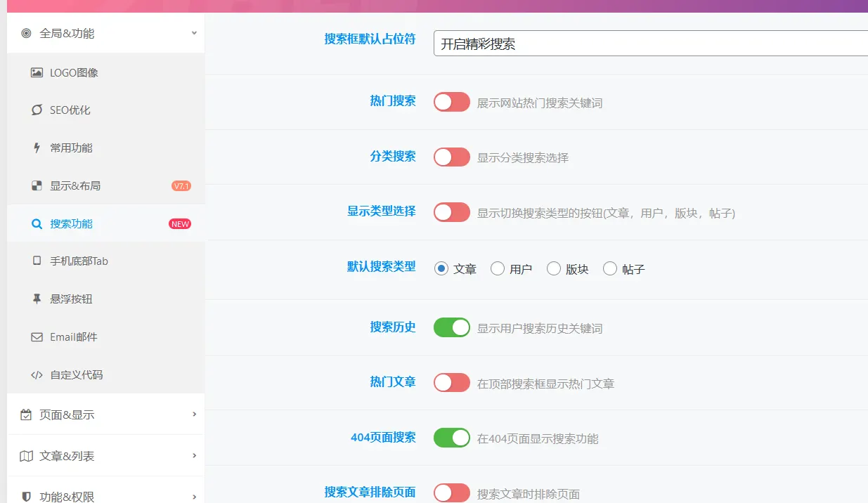Disable the 搜索历史 toggle
The image size is (868, 503).
(451, 327)
